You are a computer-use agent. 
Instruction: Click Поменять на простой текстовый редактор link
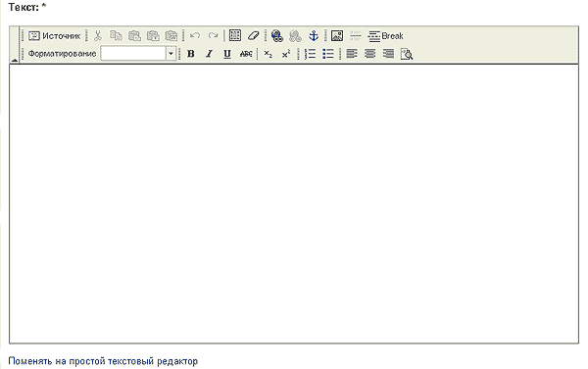(103, 361)
